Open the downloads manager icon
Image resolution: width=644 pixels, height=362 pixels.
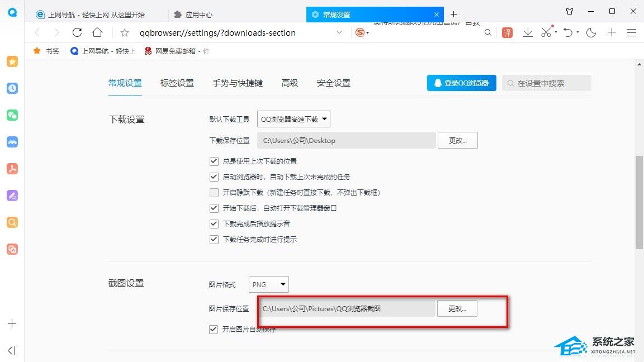(x=528, y=32)
